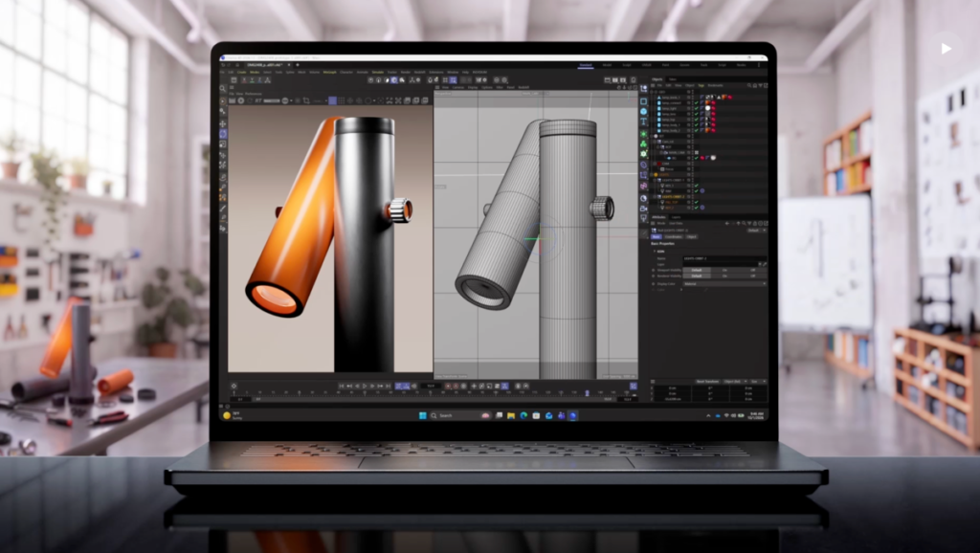Open File Explorer from the taskbar
Image resolution: width=980 pixels, height=553 pixels.
point(511,415)
